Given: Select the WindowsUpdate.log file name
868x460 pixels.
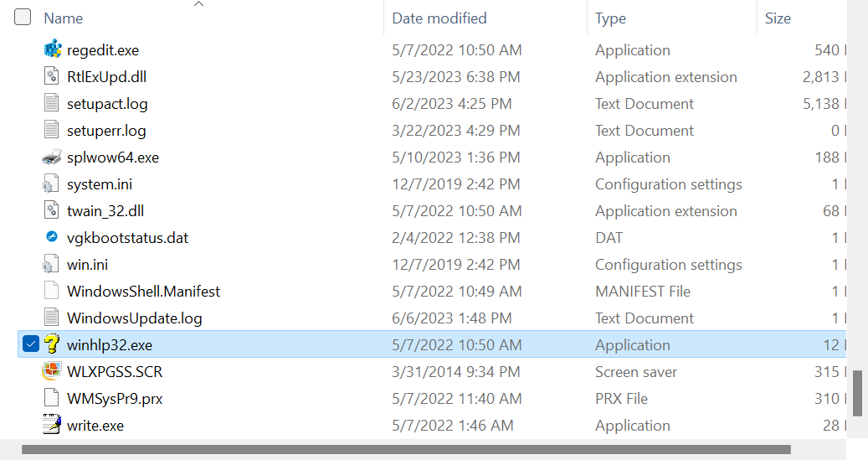Looking at the screenshot, I should [x=135, y=318].
